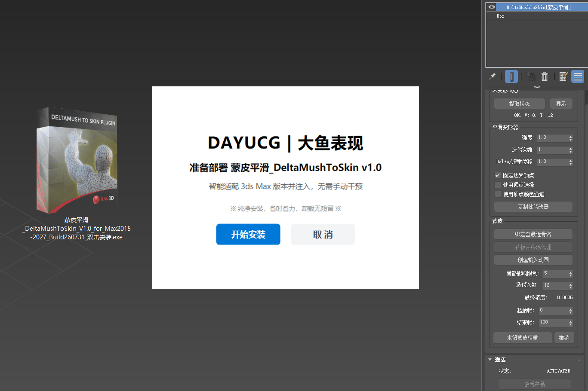Adjust skin 迭代次数 spinner arrows beside 12

(x=571, y=285)
